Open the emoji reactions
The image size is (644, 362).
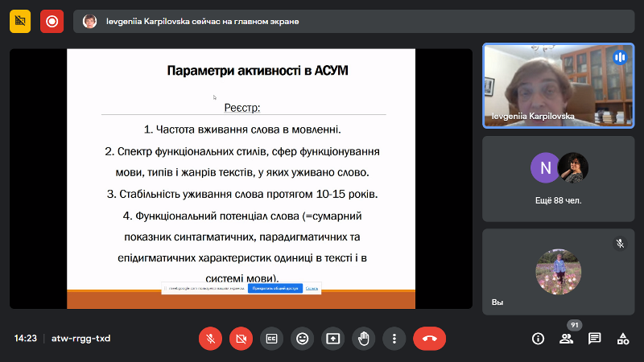(302, 339)
